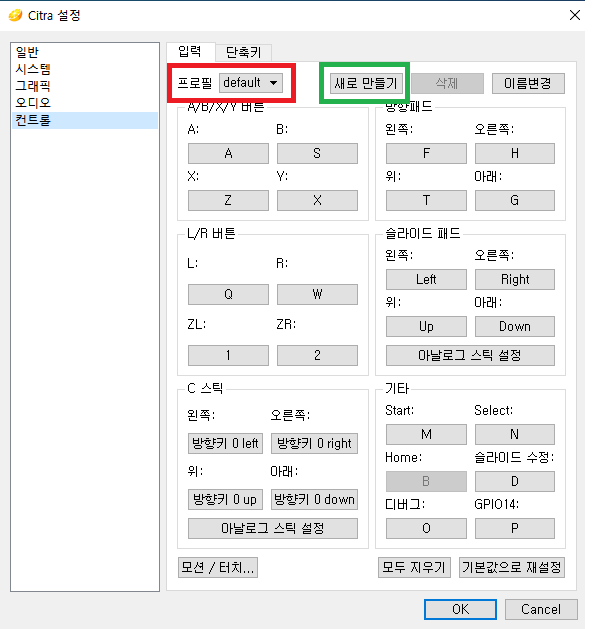Viewport: 597px width, 629px height.
Task: Click C stick 방향키 0 down button
Action: point(314,499)
